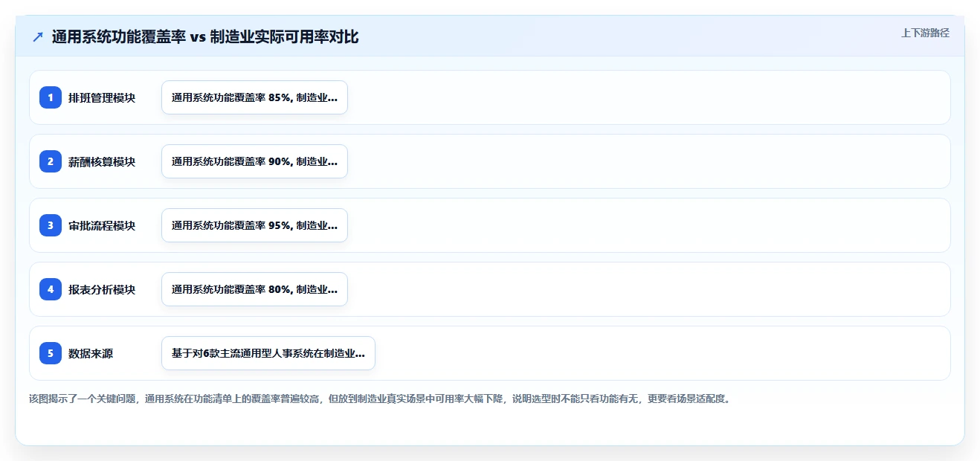This screenshot has width=980, height=461.
Task: Select the 薪酬核算模块 label
Action: coord(102,161)
